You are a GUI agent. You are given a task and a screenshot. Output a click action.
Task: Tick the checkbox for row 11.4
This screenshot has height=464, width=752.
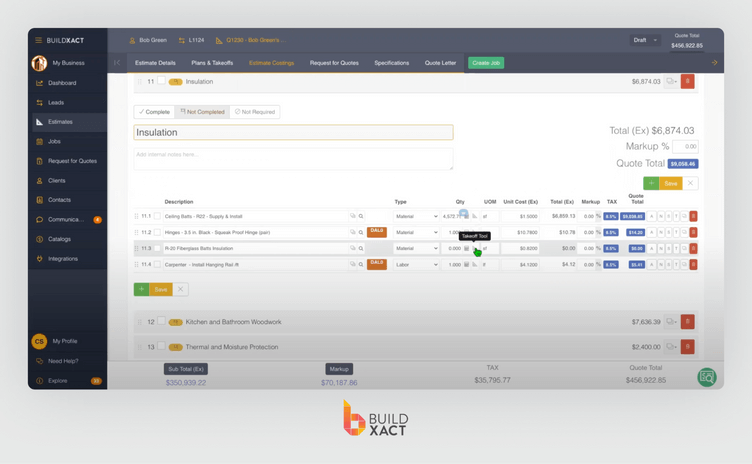tap(157, 265)
